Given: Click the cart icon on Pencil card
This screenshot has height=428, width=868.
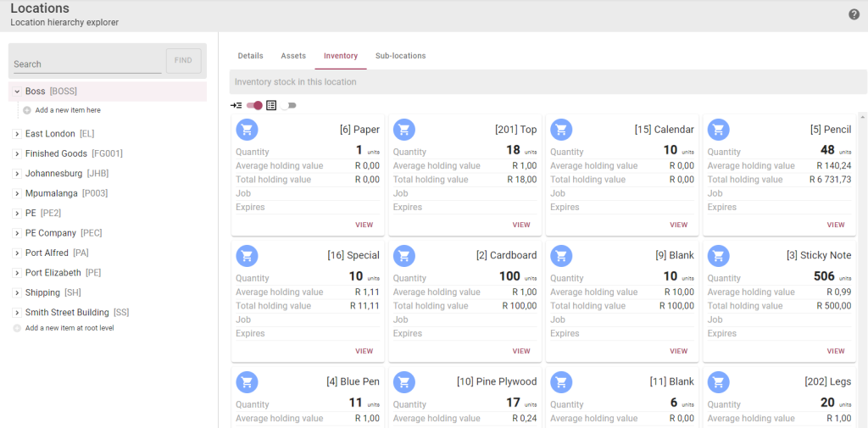Looking at the screenshot, I should click(719, 130).
